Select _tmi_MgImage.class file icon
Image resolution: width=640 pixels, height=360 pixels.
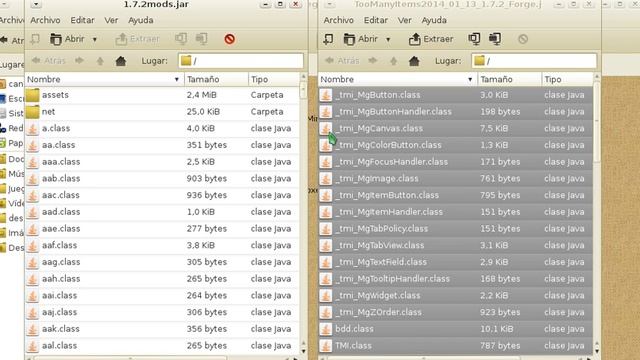[326, 179]
